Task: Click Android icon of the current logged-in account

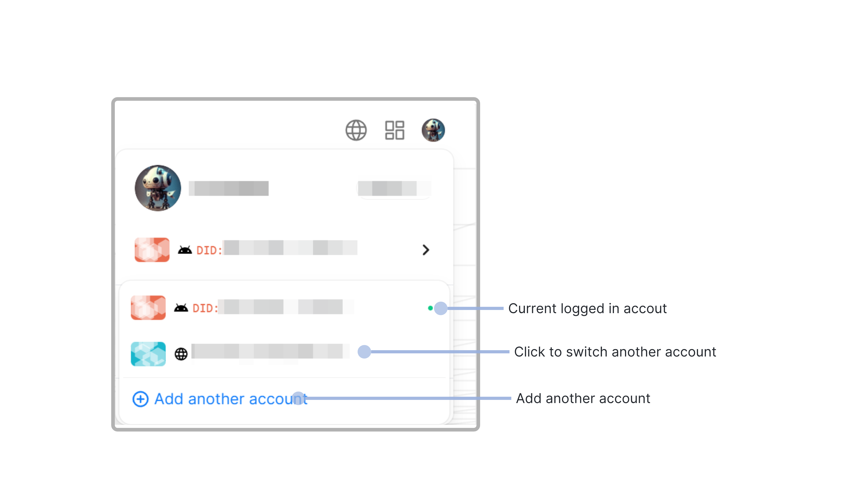Action: (181, 308)
